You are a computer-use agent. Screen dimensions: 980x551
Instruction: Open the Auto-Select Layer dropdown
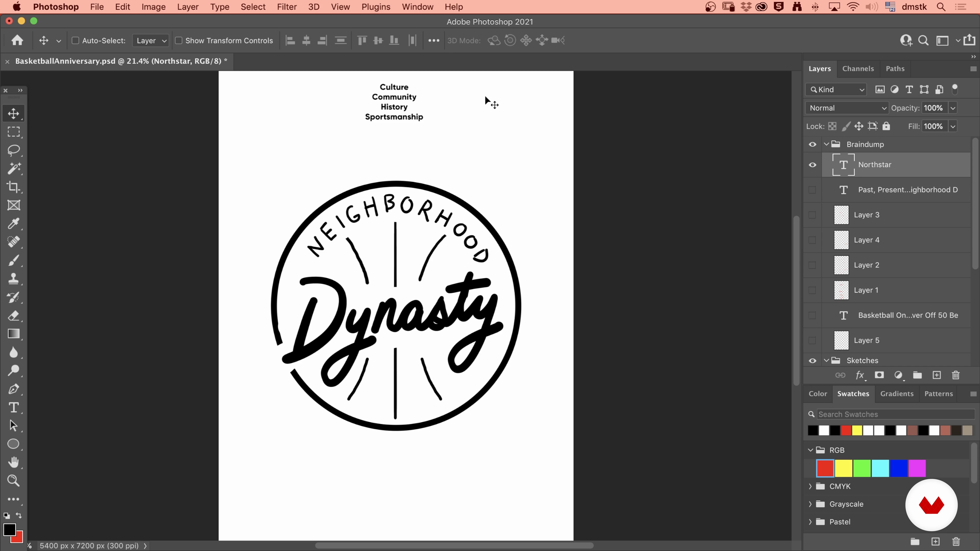point(151,40)
